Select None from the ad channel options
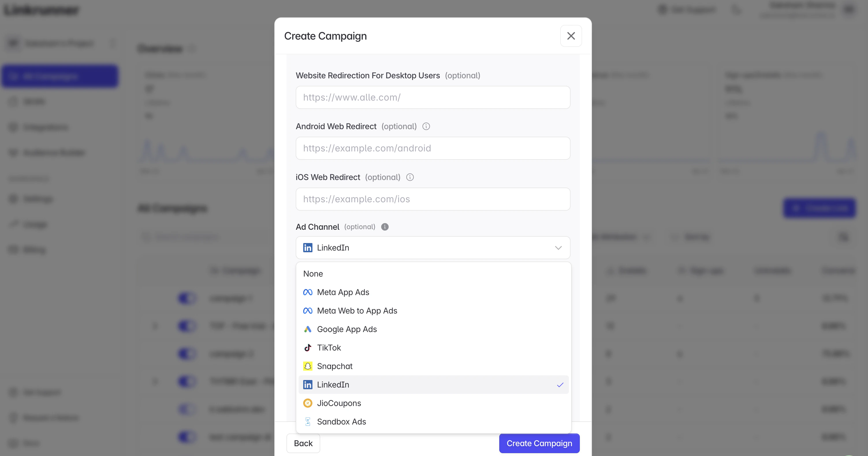868x456 pixels. coord(313,274)
